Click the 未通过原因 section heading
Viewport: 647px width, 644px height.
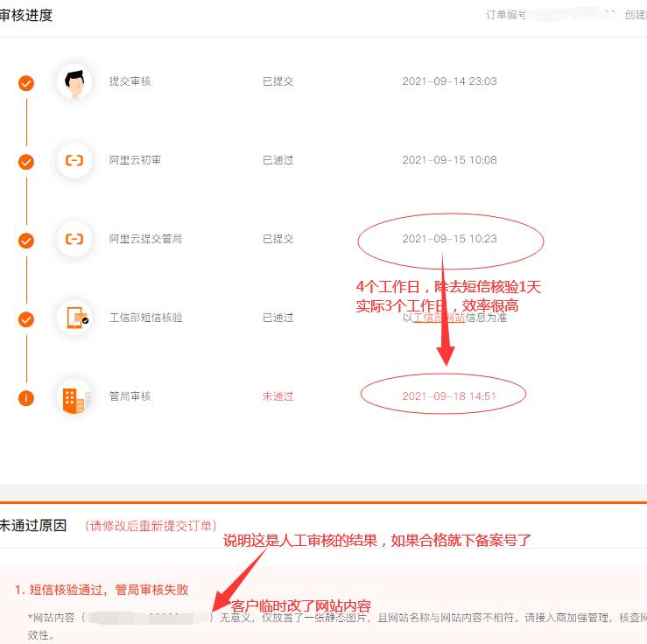[x=33, y=526]
